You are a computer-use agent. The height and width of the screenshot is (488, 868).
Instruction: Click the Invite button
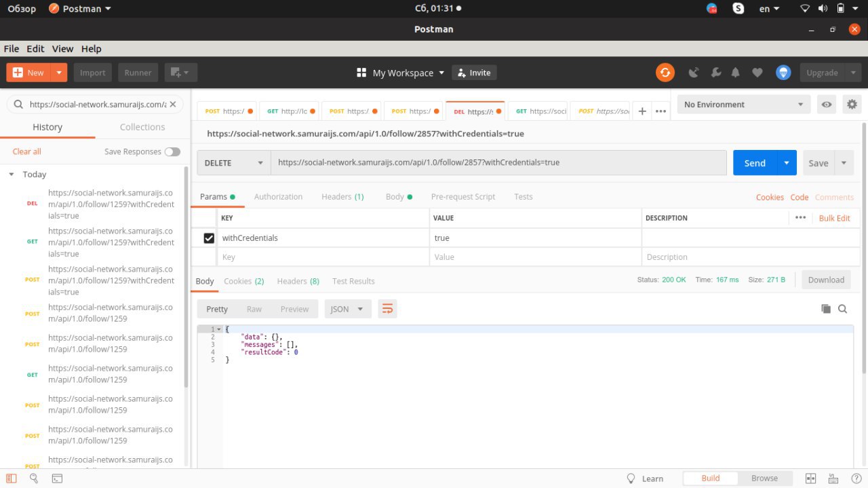[474, 73]
